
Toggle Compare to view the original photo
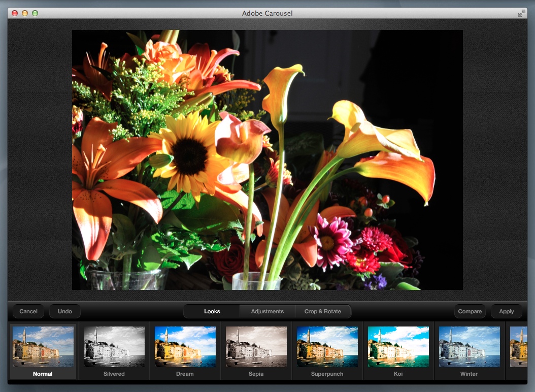470,311
